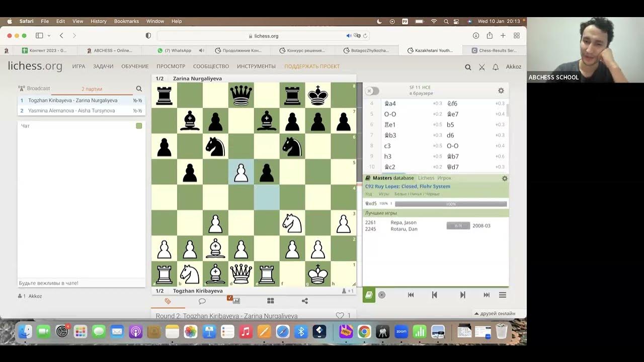Switch to the Broadcast sidebar tab
This screenshot has width=644, height=362.
pos(34,88)
